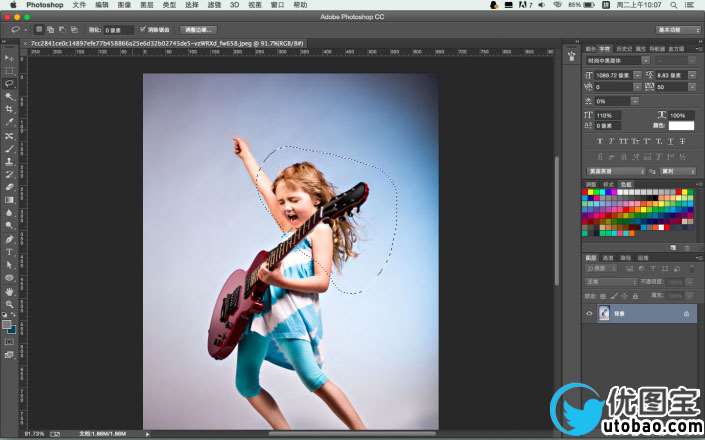Select the Blur tool

(9, 213)
